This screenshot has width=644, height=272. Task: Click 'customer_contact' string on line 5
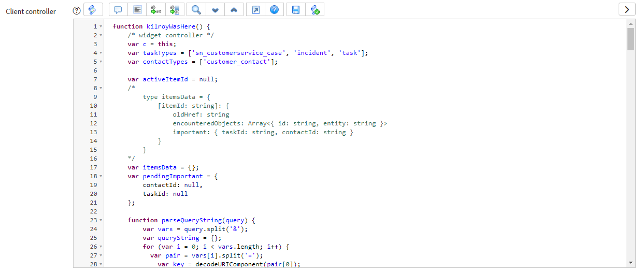tap(237, 62)
